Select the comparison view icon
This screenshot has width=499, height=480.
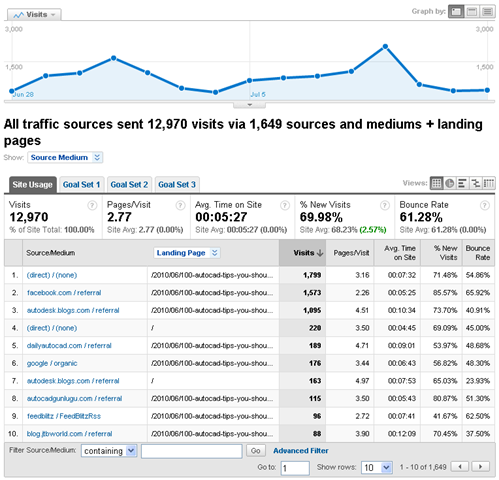pyautogui.click(x=476, y=183)
